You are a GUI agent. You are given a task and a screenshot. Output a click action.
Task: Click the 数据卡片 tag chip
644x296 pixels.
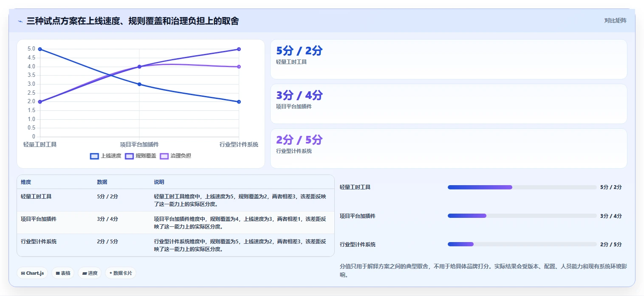pos(121,273)
